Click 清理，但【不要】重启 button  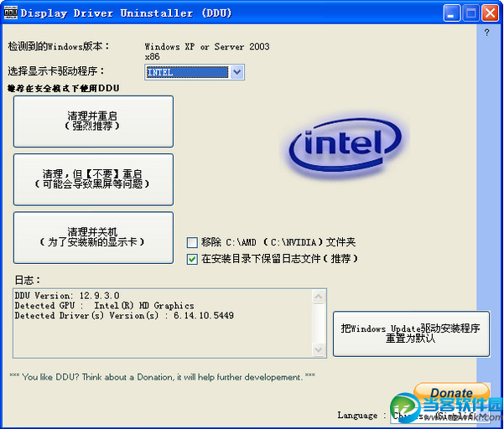tap(94, 179)
